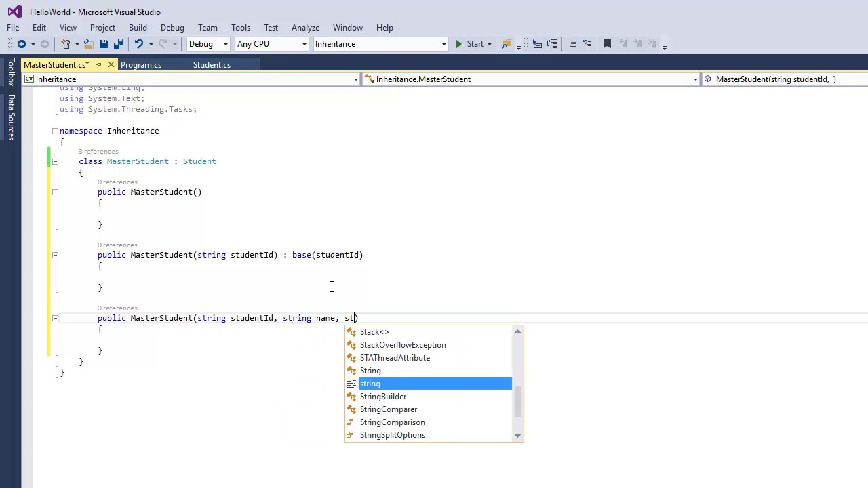Click the IntelliSense list scroll up arrow

coord(518,331)
